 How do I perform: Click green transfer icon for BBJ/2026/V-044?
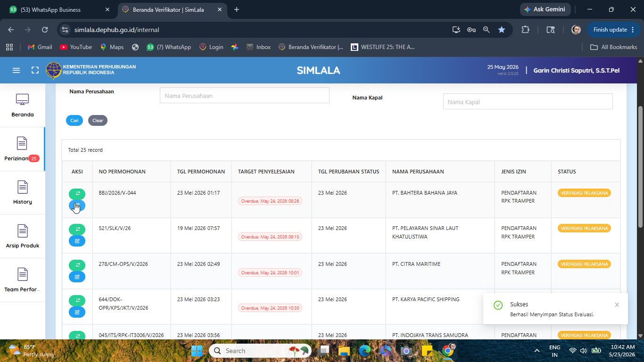pyautogui.click(x=77, y=194)
